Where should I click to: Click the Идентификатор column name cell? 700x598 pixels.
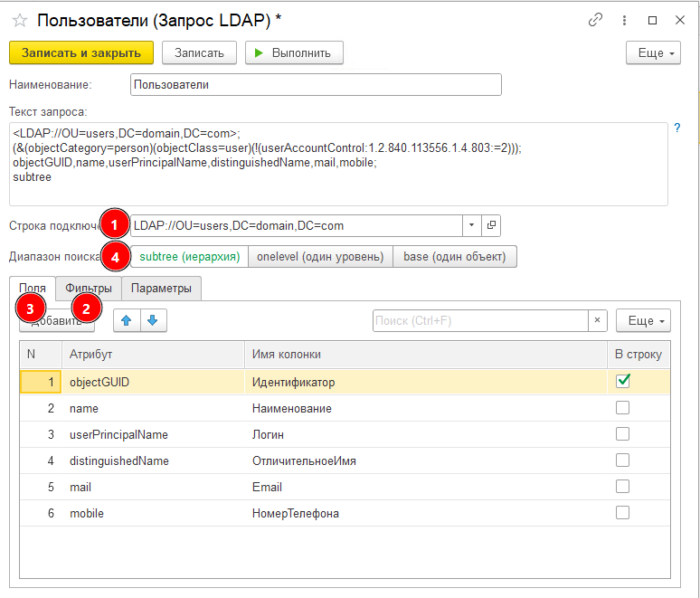tap(426, 382)
